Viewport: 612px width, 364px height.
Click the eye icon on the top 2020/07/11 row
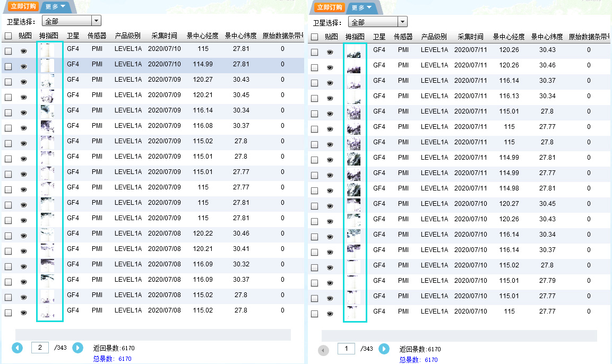point(330,52)
